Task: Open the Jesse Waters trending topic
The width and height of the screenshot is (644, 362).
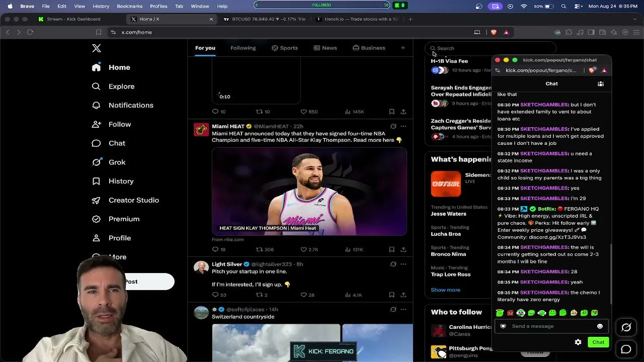Action: point(448,214)
